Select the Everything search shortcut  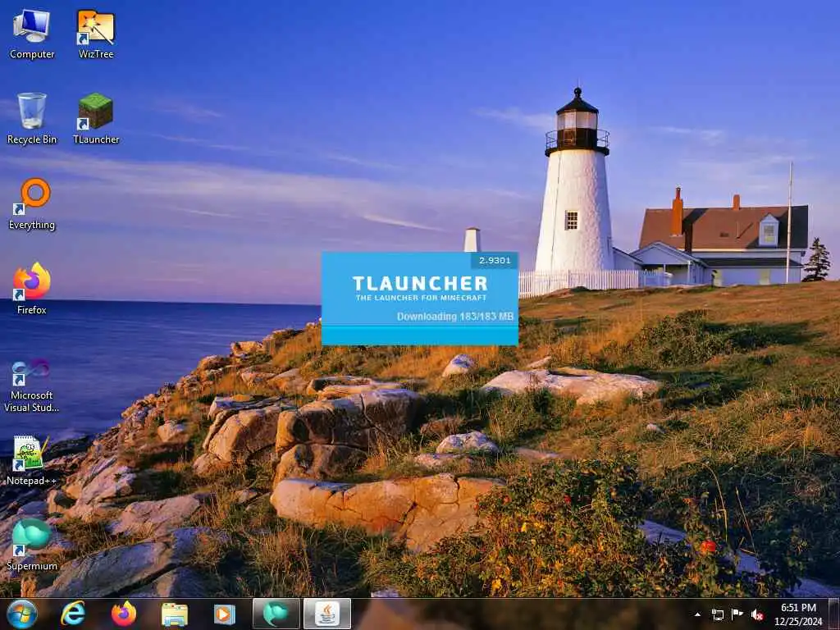click(32, 204)
